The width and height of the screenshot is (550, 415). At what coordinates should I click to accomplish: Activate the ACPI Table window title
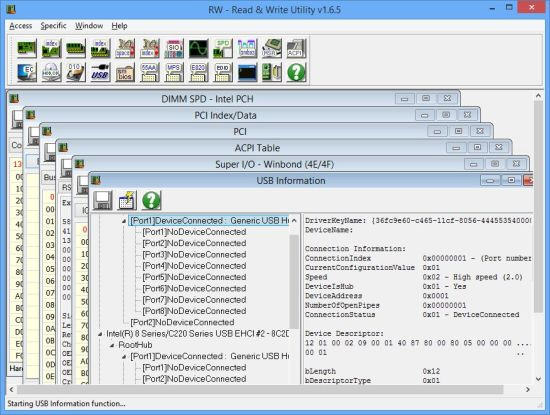[x=257, y=148]
